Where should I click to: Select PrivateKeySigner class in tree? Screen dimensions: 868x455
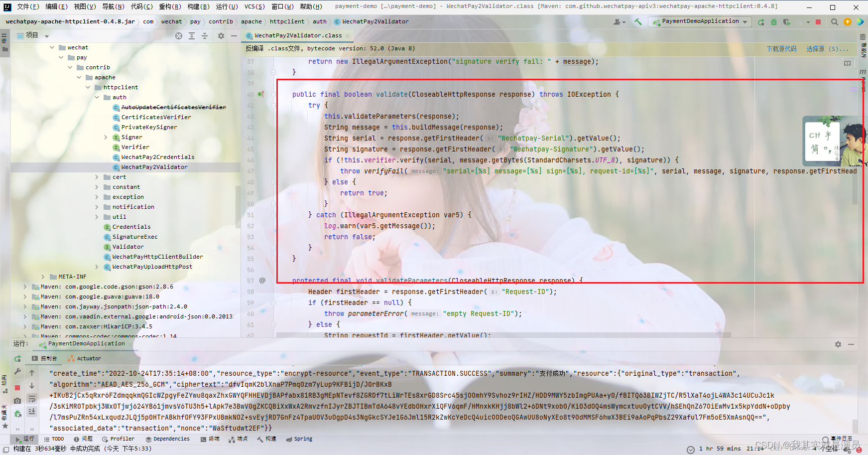coord(149,127)
